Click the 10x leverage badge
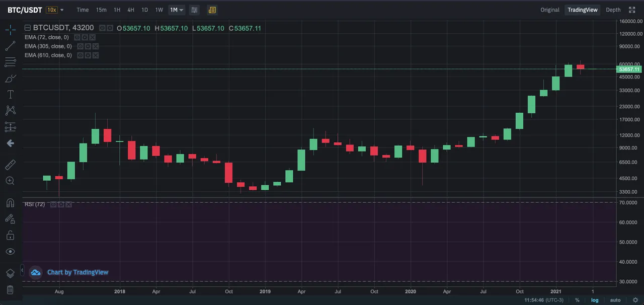Image resolution: width=644 pixels, height=305 pixels. point(51,10)
